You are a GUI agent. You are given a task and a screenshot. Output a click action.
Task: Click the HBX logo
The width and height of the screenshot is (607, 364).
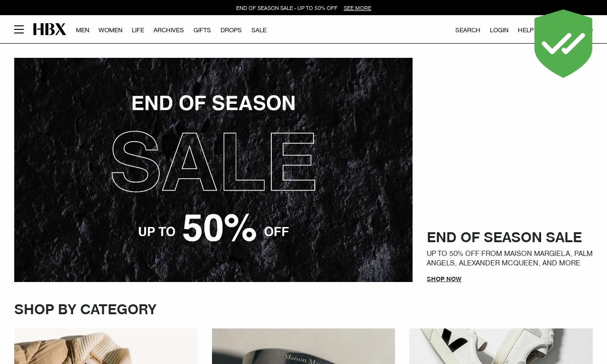coord(50,29)
